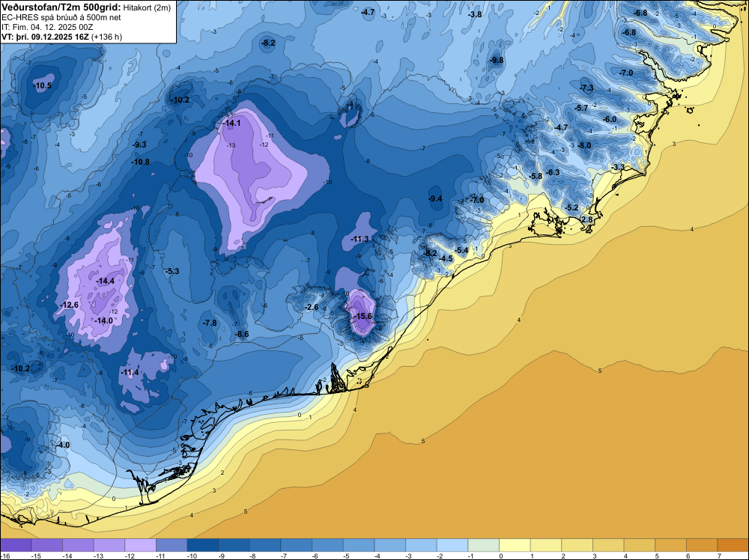Pick the legend swatch between 0 and 1

pos(515,545)
